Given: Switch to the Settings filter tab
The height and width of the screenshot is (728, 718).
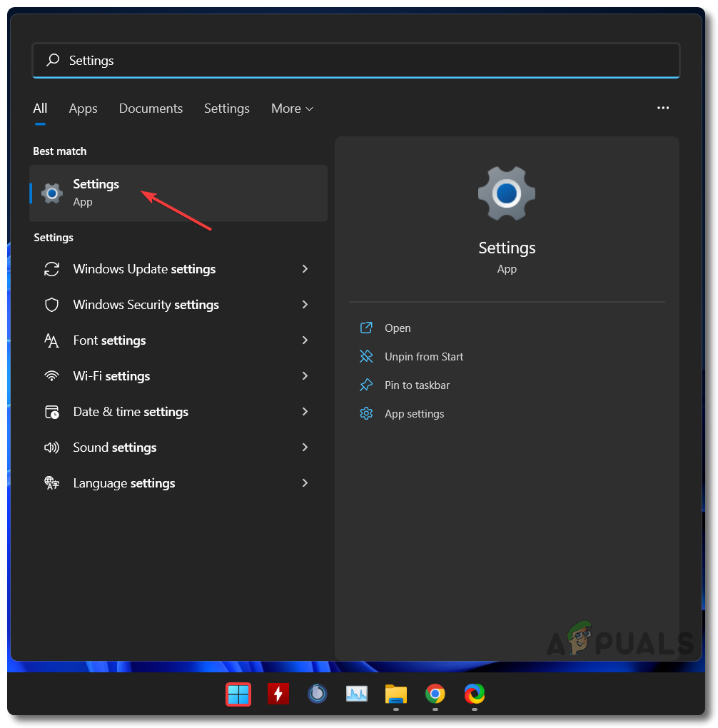Looking at the screenshot, I should [x=227, y=108].
